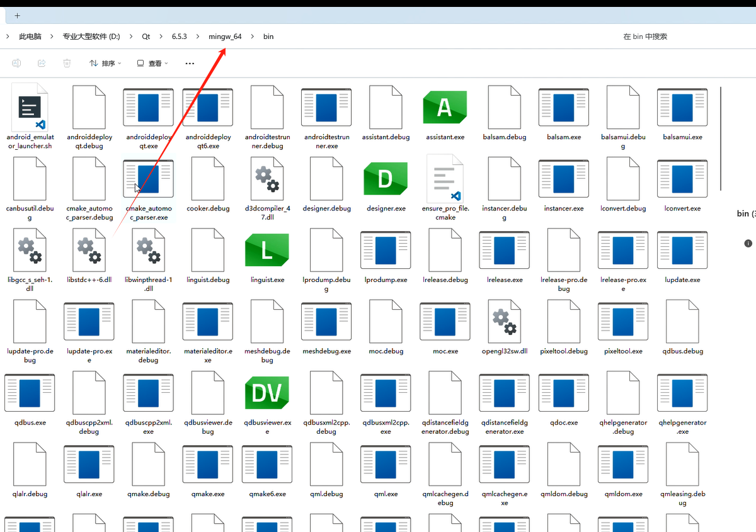Click the bin breadcrumb segment
The width and height of the screenshot is (756, 532).
pos(268,37)
